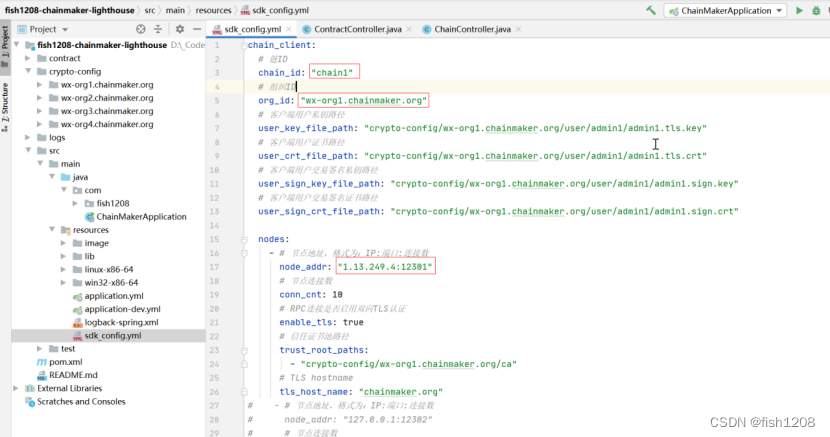Click fish1208-chainmaker-lighthouse breadcrumb in navigation bar

point(69,10)
